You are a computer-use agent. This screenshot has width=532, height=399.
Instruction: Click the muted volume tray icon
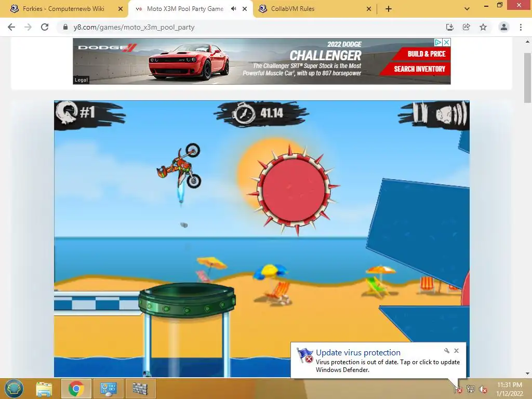tap(483, 389)
